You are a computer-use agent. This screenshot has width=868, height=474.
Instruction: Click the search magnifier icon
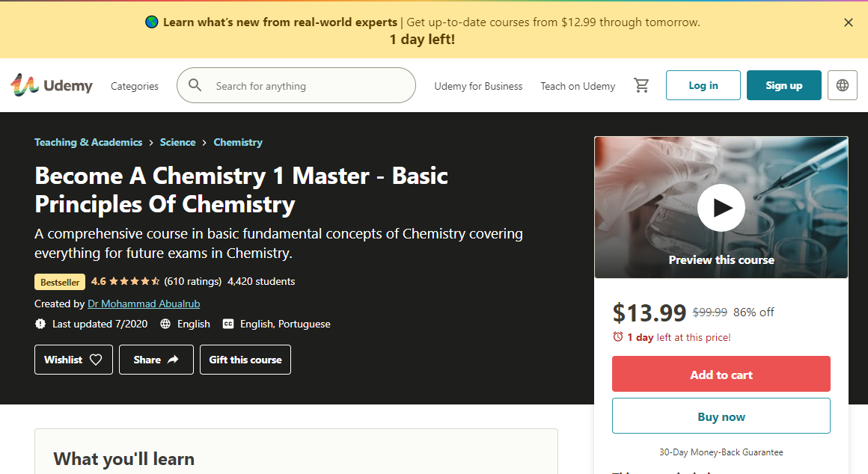pos(195,85)
